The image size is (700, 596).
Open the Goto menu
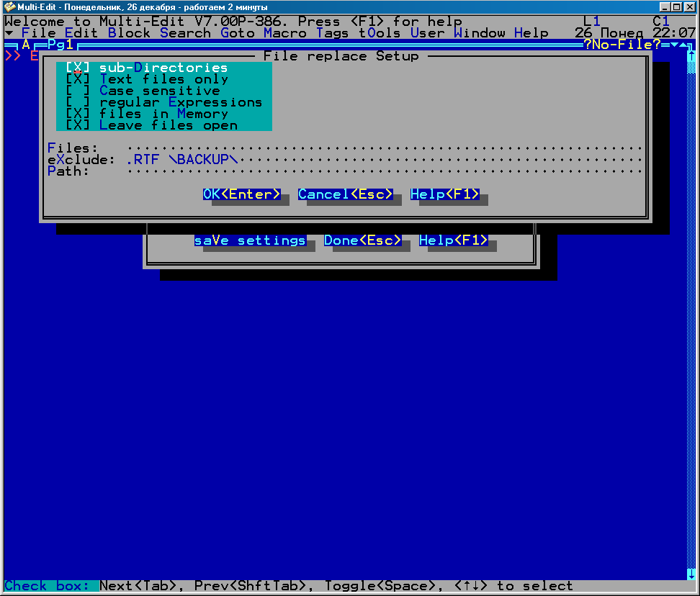(x=238, y=33)
